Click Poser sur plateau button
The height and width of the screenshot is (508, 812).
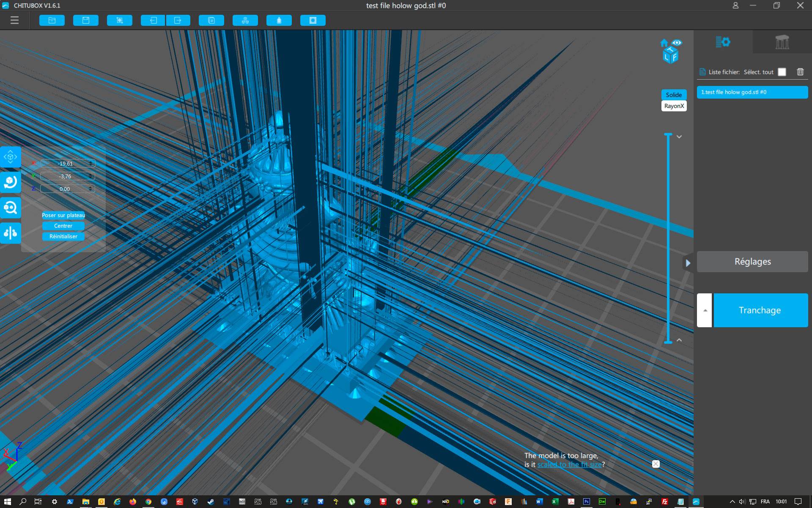point(63,215)
